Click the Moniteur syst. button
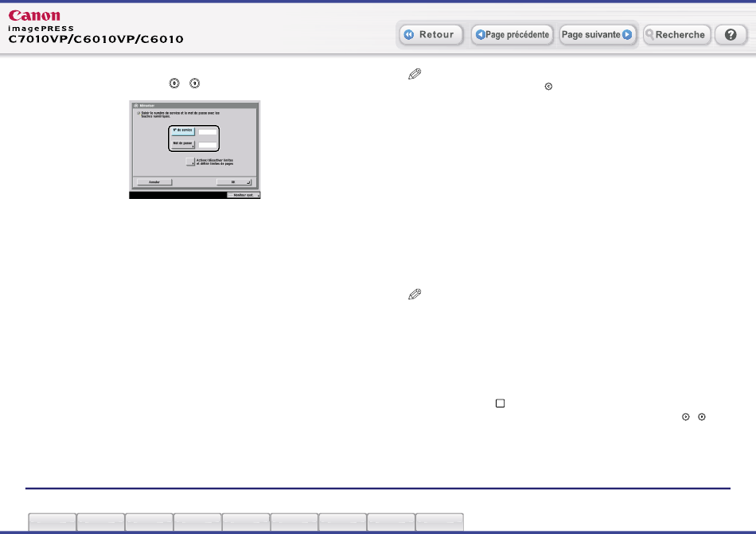The image size is (756, 534). 244,195
